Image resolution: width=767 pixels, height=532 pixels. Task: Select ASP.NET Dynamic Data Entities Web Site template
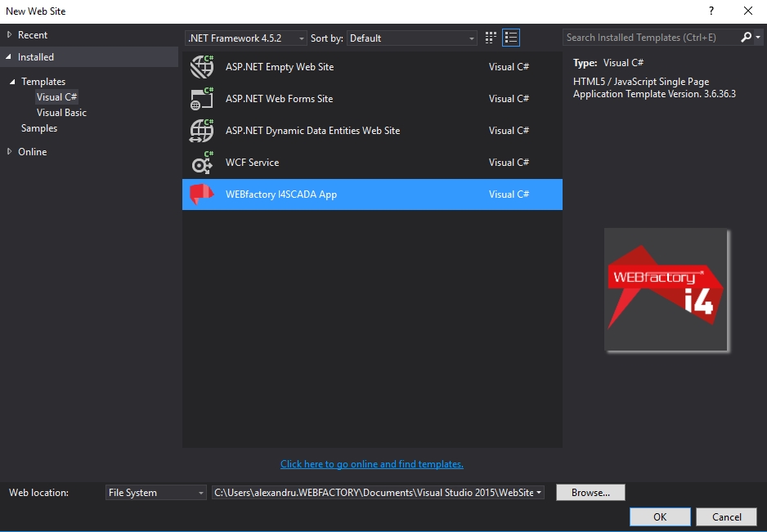372,131
